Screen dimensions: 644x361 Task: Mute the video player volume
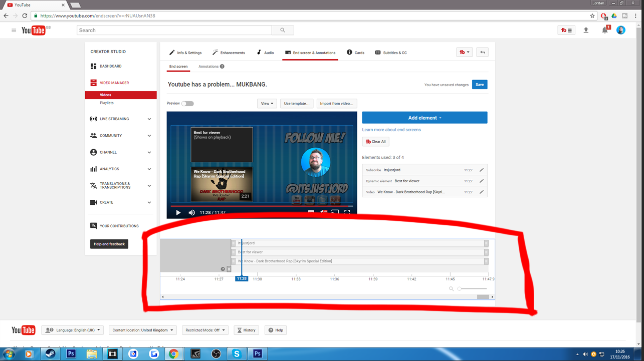pos(191,213)
